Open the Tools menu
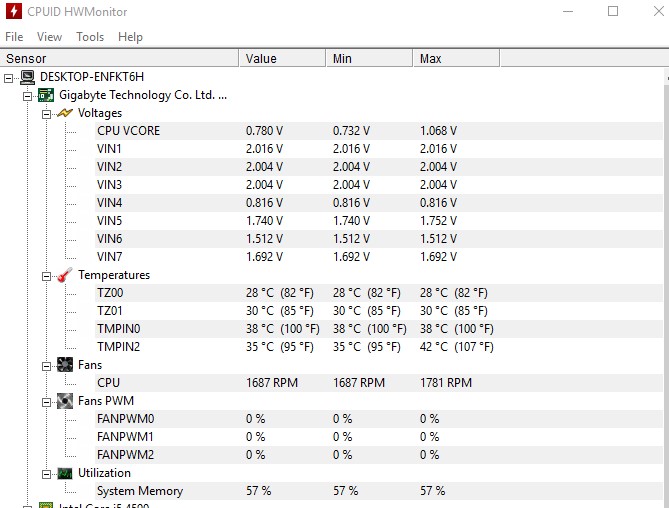This screenshot has height=508, width=669. click(x=90, y=37)
